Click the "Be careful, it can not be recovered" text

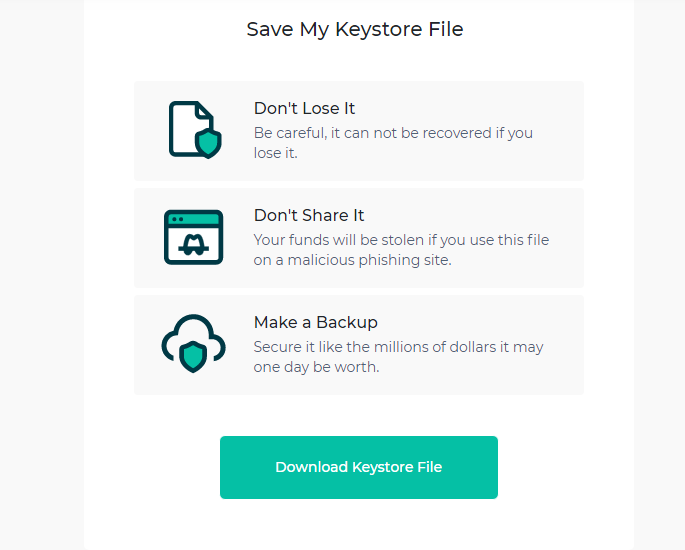point(373,133)
